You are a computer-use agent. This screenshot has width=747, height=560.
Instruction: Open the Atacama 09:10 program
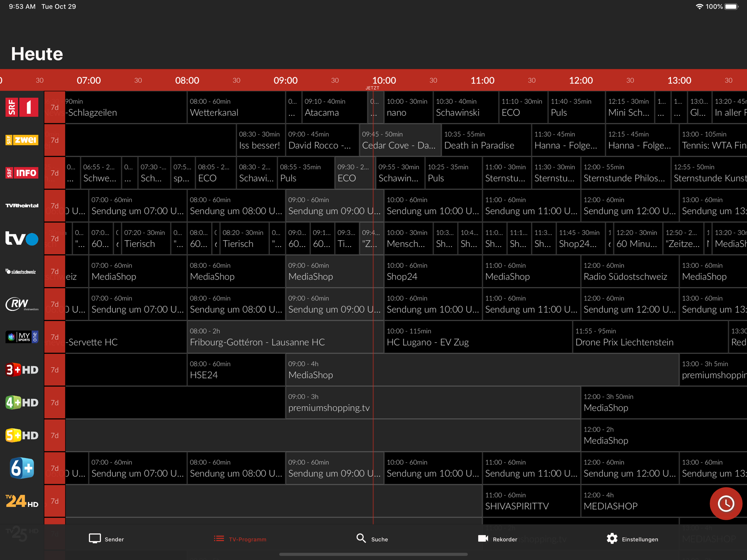[x=335, y=107]
